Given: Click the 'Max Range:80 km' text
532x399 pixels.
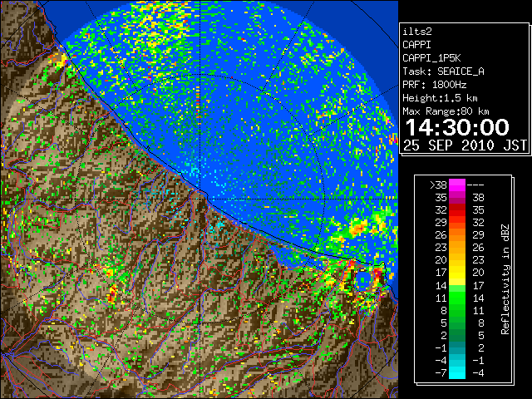Looking at the screenshot, I should point(446,111).
